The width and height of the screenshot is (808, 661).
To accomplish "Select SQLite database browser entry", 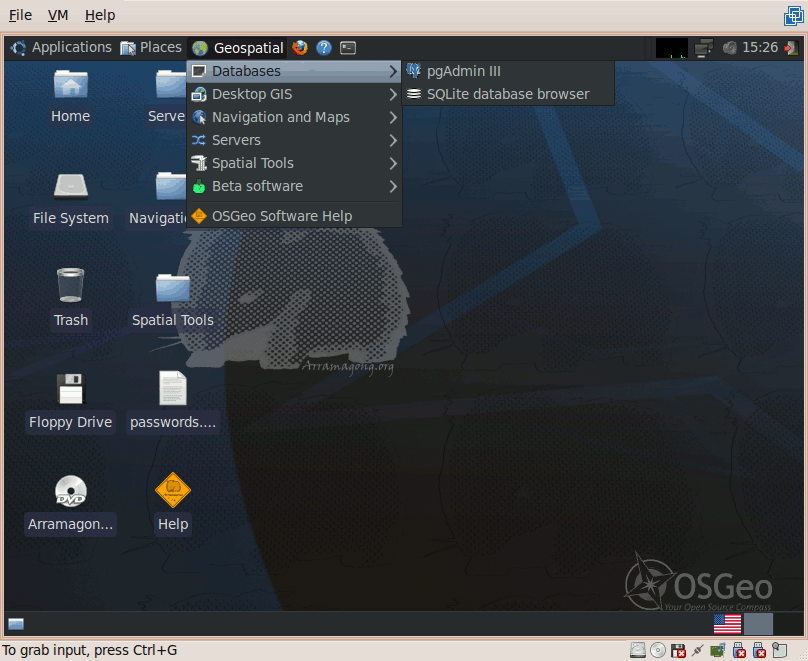I will [x=508, y=94].
